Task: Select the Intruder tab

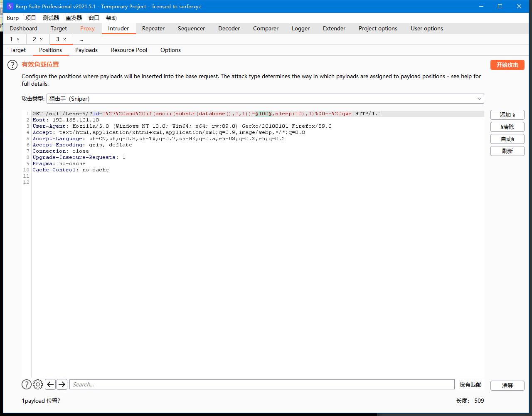Action: click(x=118, y=28)
